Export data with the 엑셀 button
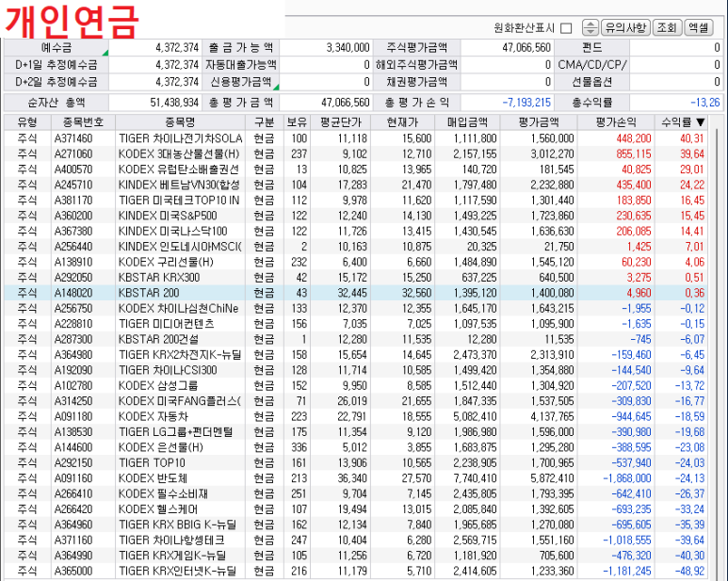The image size is (728, 581). pos(698,27)
